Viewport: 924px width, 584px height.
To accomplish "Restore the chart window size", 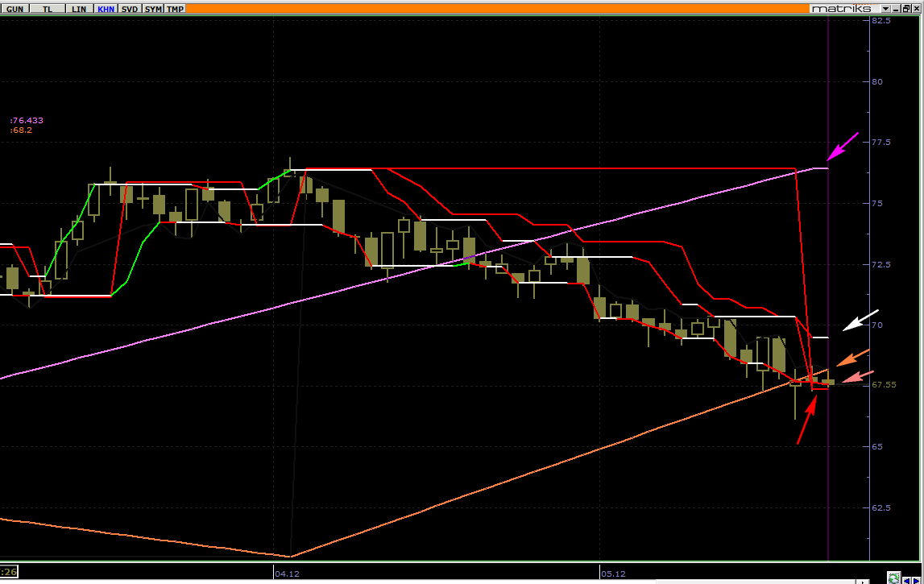I will coord(906,8).
